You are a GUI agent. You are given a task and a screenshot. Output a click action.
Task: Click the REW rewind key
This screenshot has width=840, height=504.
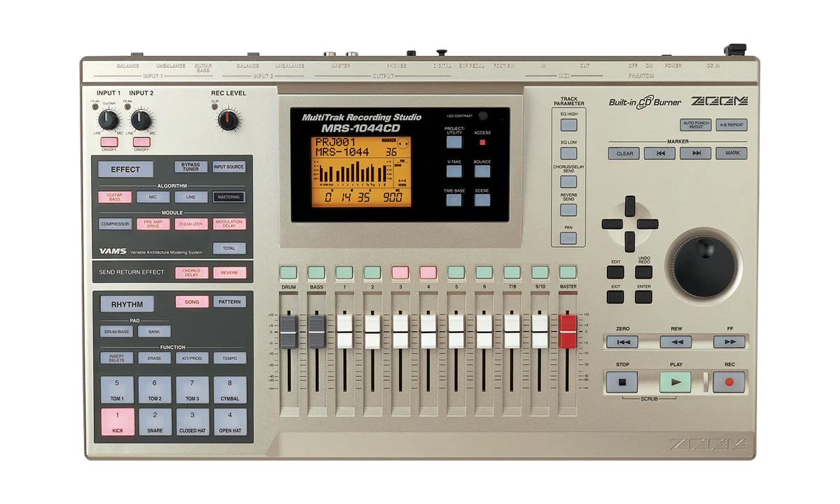675,342
